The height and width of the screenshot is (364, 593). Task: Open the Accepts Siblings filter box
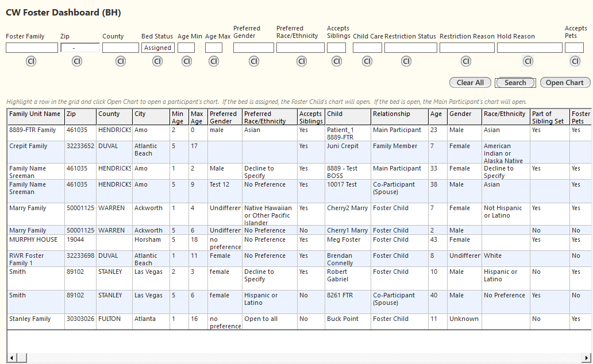(x=336, y=48)
